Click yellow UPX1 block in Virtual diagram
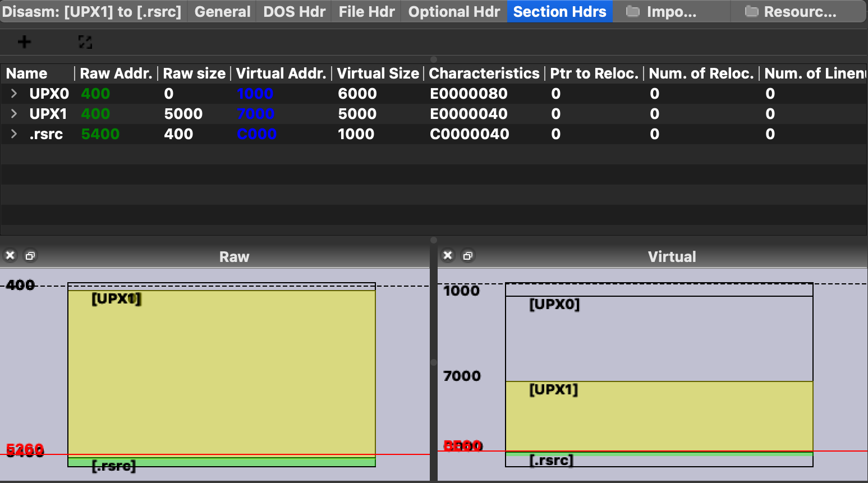Screen dimensions: 868x483 tap(659, 416)
